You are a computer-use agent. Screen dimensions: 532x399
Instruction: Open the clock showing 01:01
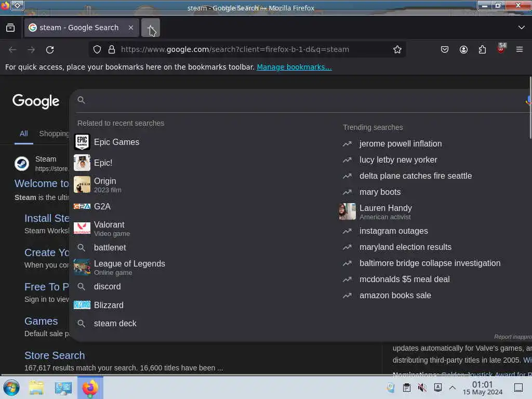pos(482,388)
